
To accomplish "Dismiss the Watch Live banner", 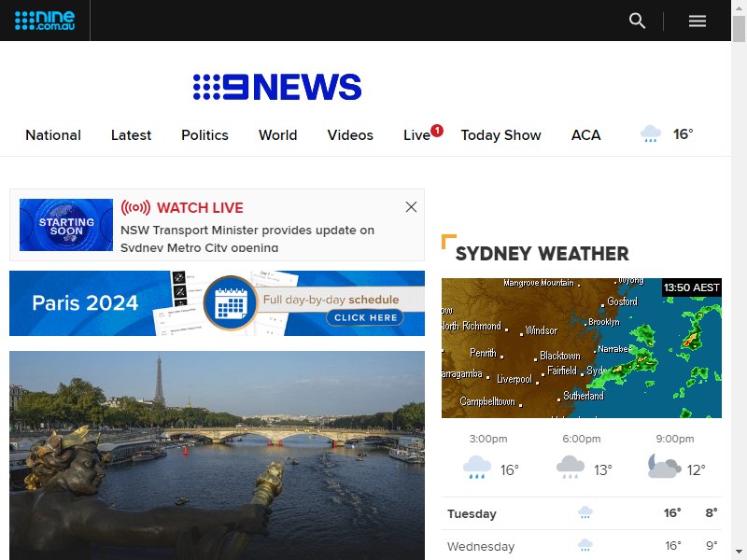I will tap(411, 206).
